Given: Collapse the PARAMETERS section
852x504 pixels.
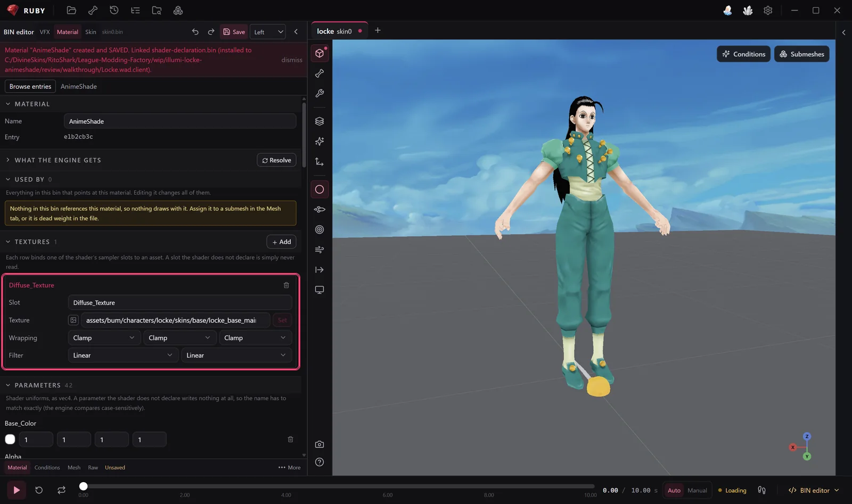Looking at the screenshot, I should click(x=8, y=385).
